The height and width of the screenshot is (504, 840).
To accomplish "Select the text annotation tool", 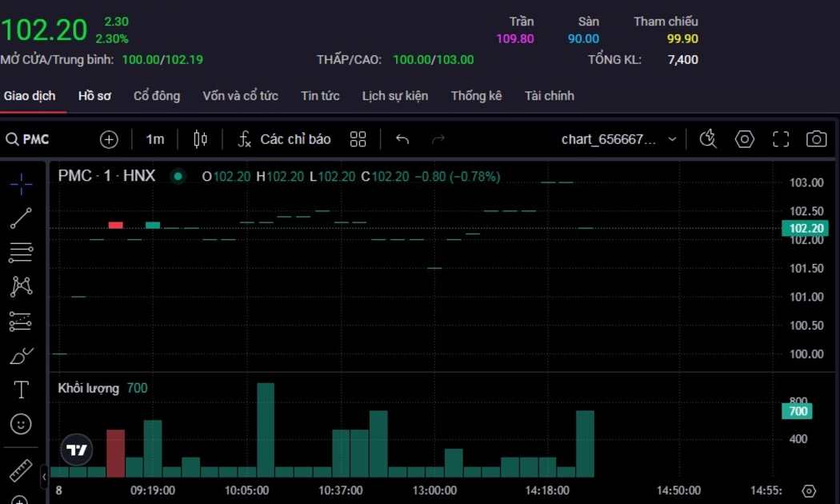I will click(x=22, y=390).
